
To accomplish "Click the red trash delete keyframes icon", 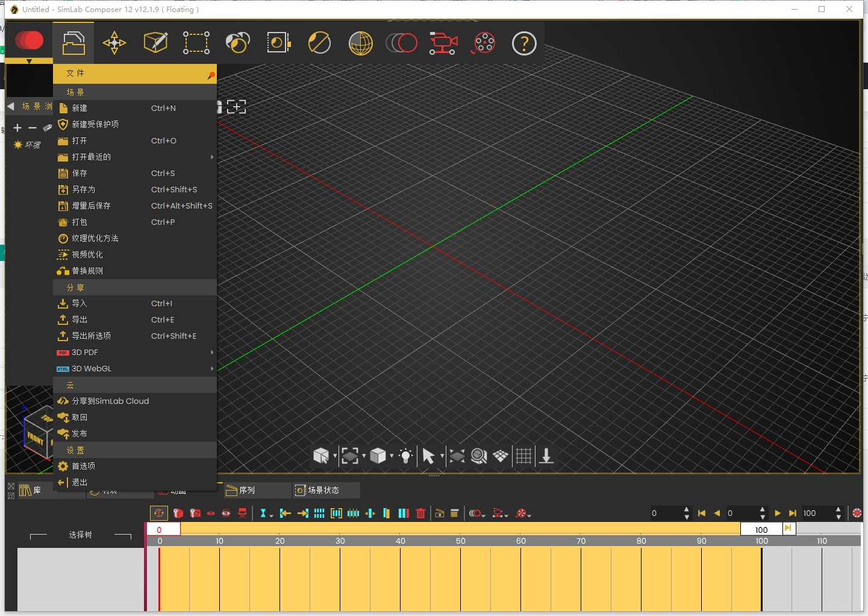I will (x=421, y=514).
